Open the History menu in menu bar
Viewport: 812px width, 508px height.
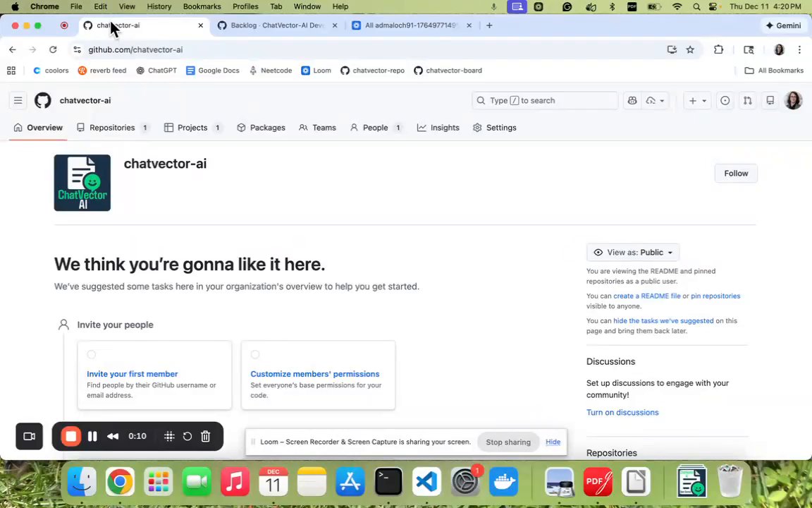click(x=159, y=7)
